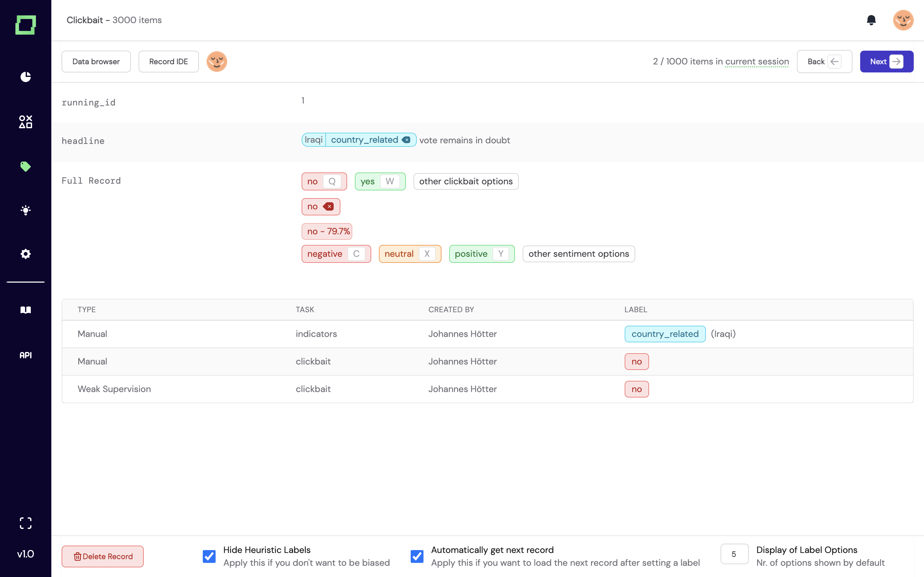This screenshot has height=577, width=924.
Task: Switch to Record IDE view
Action: [168, 62]
